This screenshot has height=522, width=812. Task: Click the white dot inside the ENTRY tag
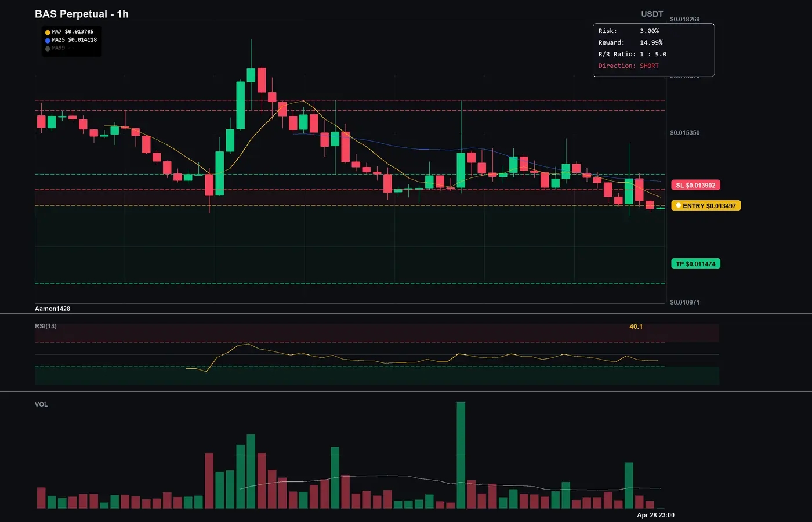click(678, 205)
